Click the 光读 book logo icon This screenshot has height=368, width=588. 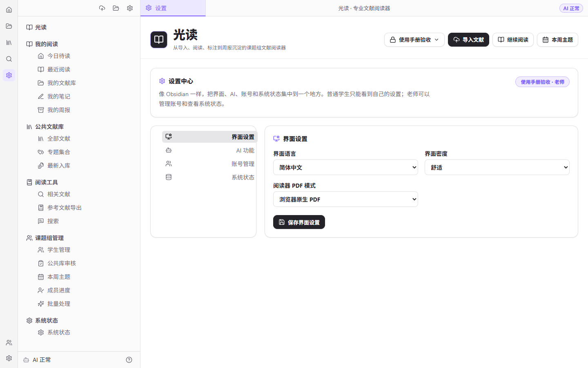click(159, 40)
